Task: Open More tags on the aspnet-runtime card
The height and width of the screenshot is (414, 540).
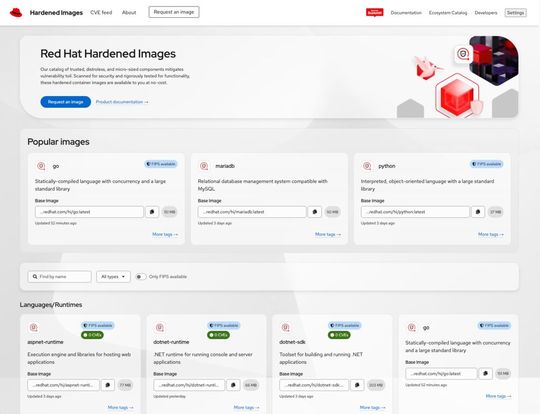Action: (x=121, y=407)
